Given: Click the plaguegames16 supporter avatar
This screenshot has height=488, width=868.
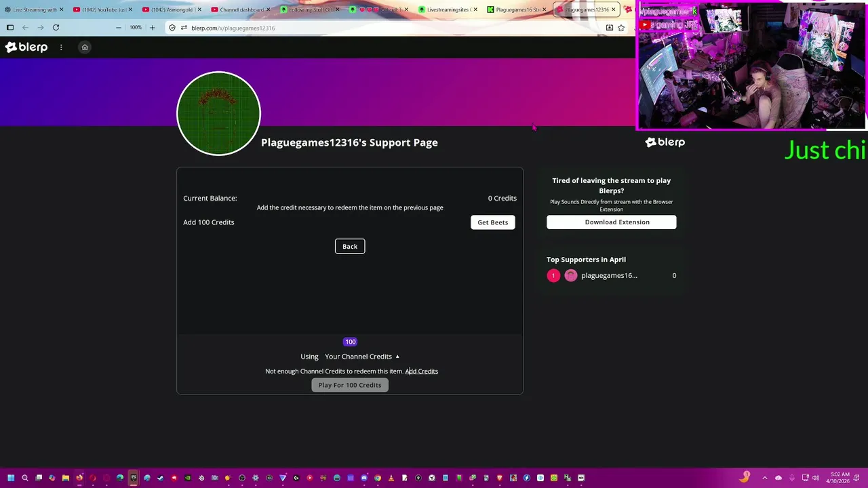Looking at the screenshot, I should point(571,275).
